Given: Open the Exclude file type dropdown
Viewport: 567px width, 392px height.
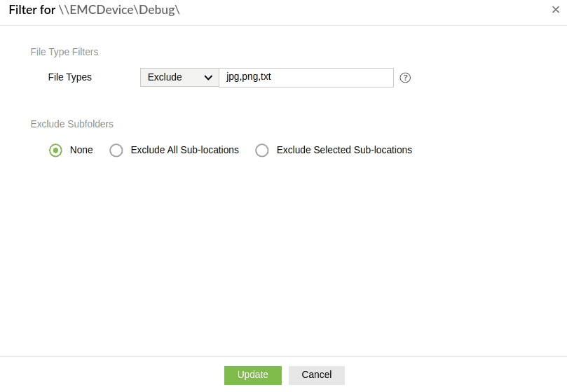Looking at the screenshot, I should (179, 77).
